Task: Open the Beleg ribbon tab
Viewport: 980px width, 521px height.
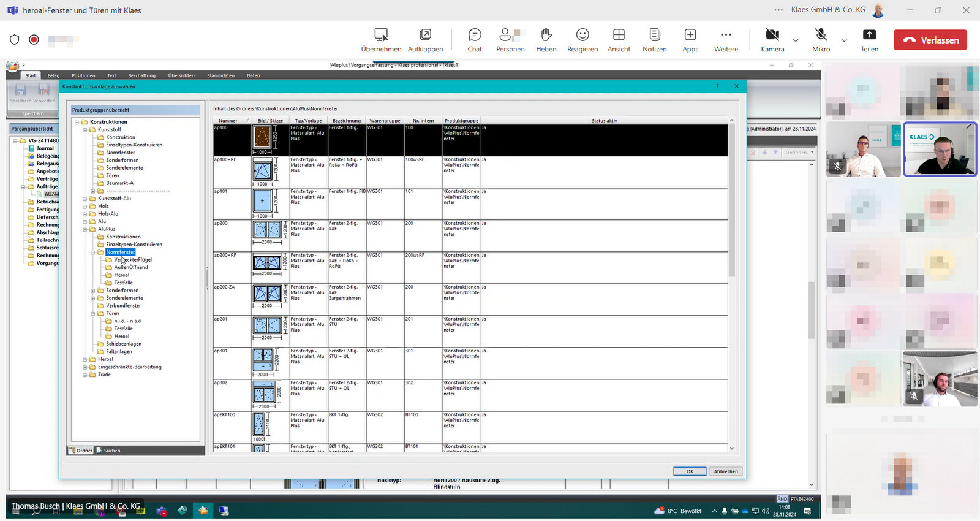Action: click(x=54, y=75)
